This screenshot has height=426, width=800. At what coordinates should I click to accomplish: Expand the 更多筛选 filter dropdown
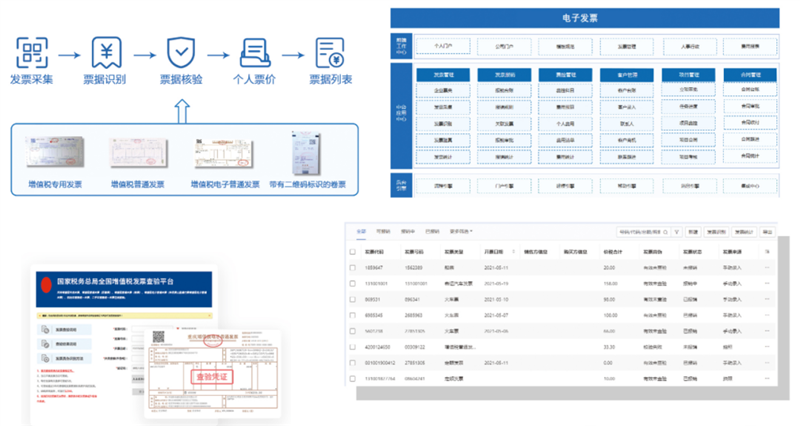[461, 231]
